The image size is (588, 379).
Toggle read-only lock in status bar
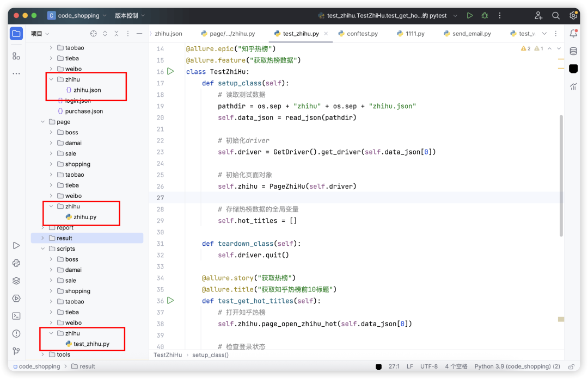(572, 366)
